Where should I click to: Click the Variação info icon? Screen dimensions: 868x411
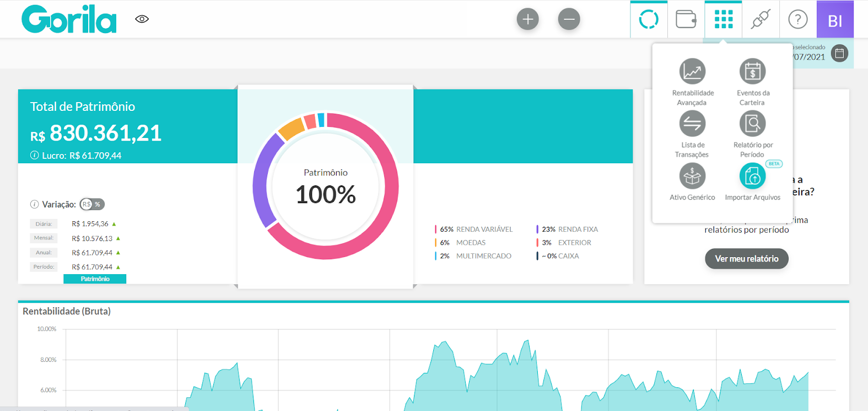coord(34,204)
